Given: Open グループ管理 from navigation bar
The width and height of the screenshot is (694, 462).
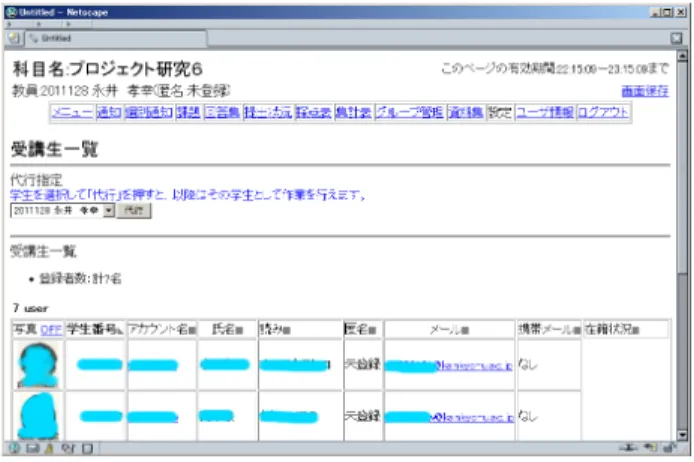Looking at the screenshot, I should (409, 112).
